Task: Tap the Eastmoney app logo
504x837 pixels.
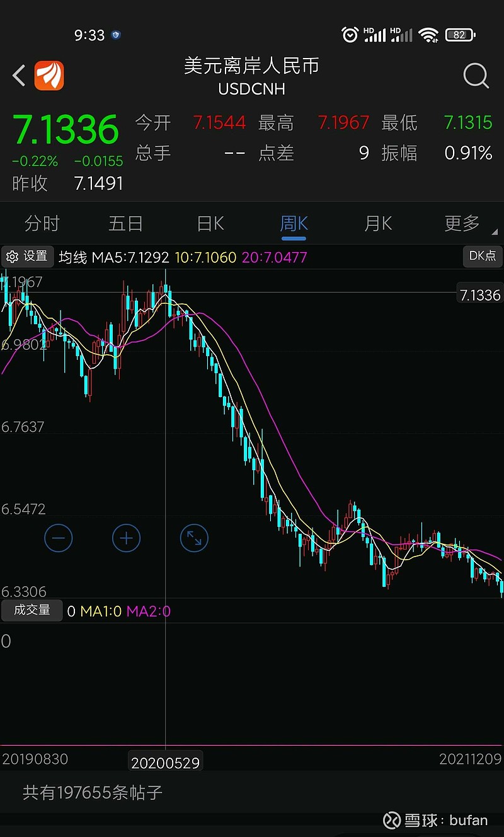Action: [x=49, y=75]
